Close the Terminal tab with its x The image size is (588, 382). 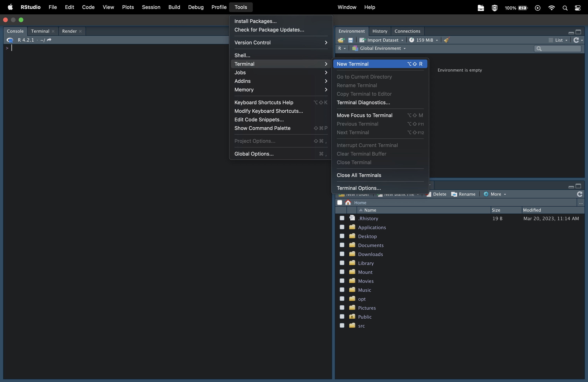(53, 31)
